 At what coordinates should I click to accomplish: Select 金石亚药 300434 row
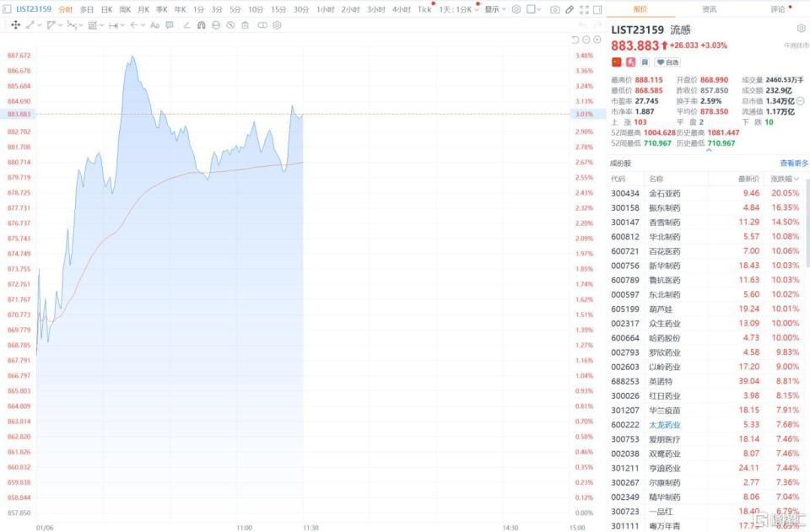[x=707, y=193]
